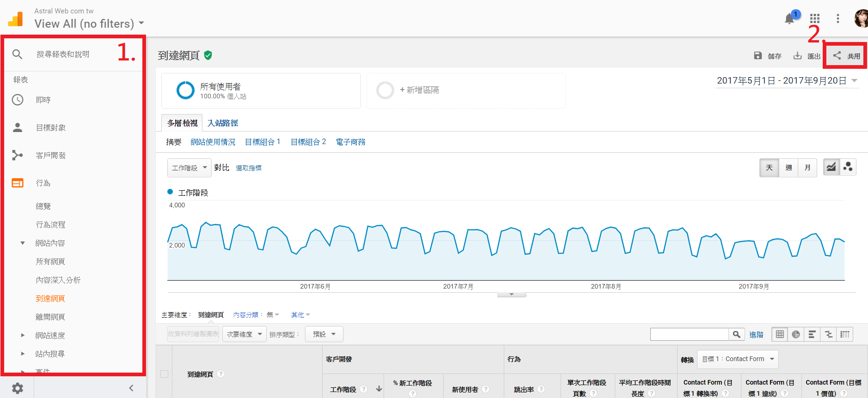Click the help icon beside 到達網頁 header
Viewport: 868px width, 398px height.
coord(221,374)
